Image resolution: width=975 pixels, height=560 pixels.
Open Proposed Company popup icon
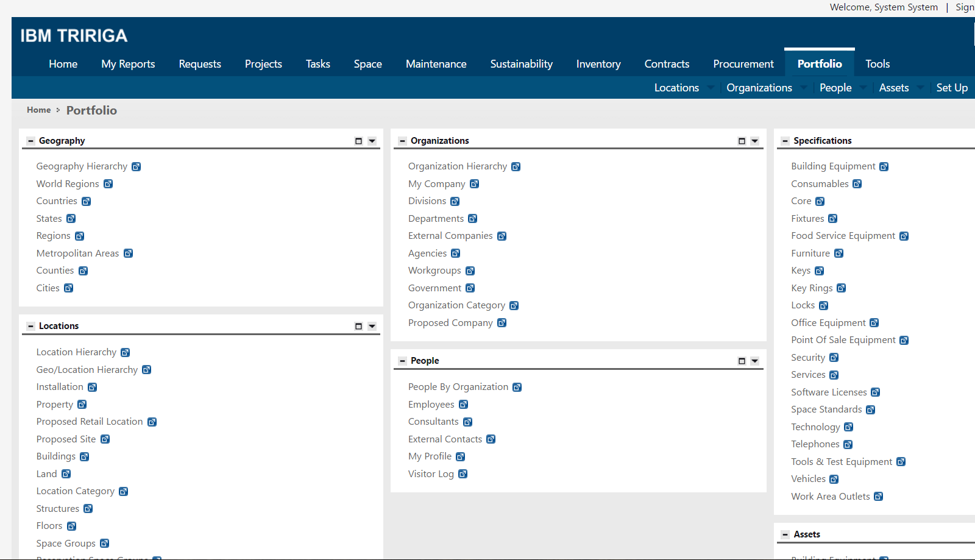502,323
